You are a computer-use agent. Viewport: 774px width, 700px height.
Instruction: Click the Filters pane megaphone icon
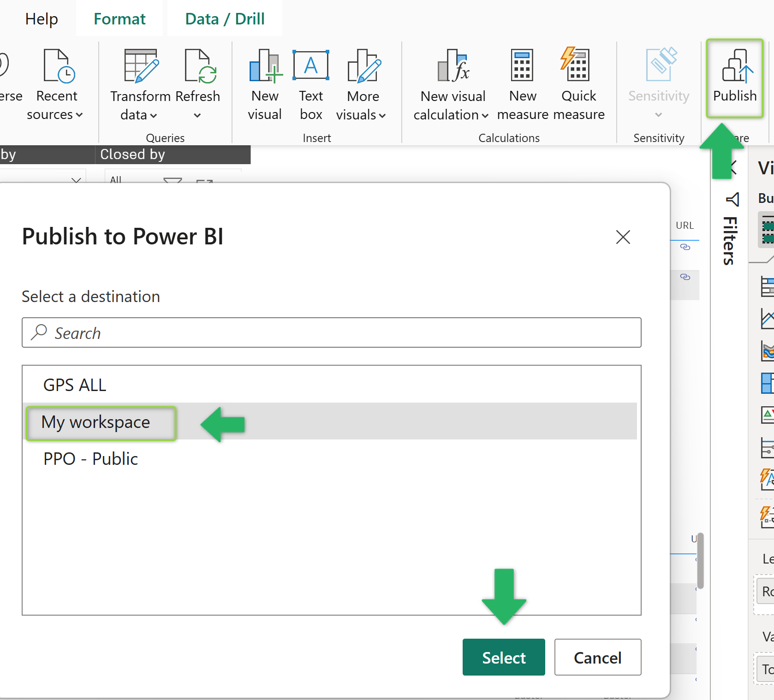click(732, 199)
